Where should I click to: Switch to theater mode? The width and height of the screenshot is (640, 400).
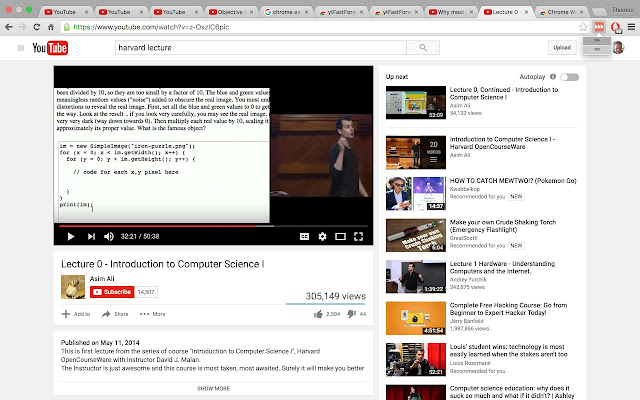pos(340,236)
